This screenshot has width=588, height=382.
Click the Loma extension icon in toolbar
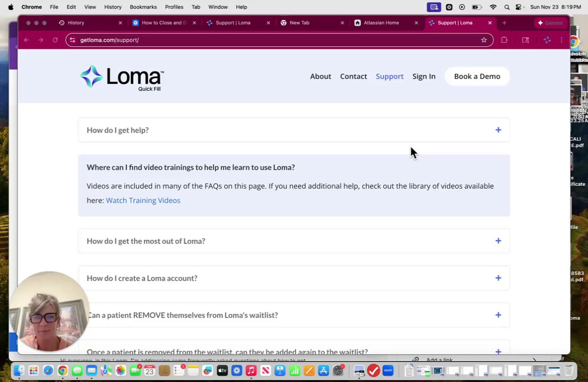tap(547, 40)
